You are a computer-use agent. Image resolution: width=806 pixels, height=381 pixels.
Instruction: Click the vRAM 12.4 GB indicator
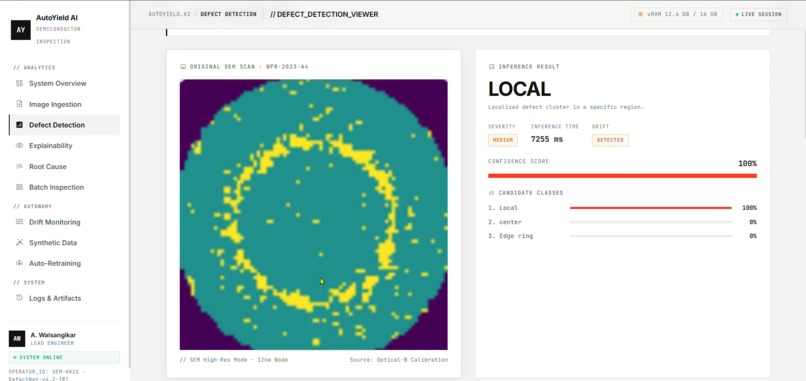(677, 14)
